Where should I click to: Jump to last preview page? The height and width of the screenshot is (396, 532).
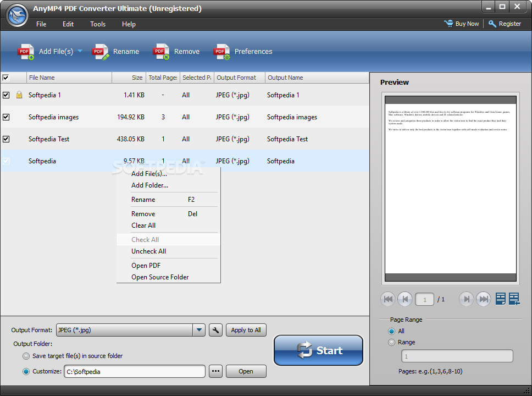(x=483, y=299)
